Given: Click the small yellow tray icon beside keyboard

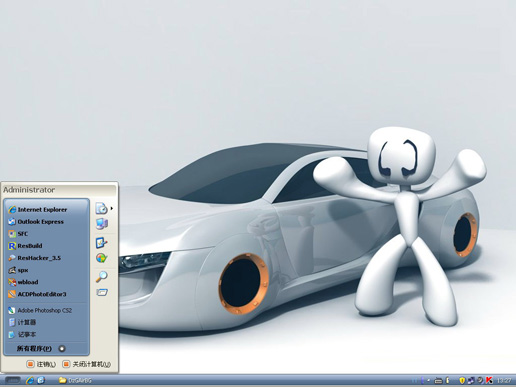Looking at the screenshot, I should [448, 380].
